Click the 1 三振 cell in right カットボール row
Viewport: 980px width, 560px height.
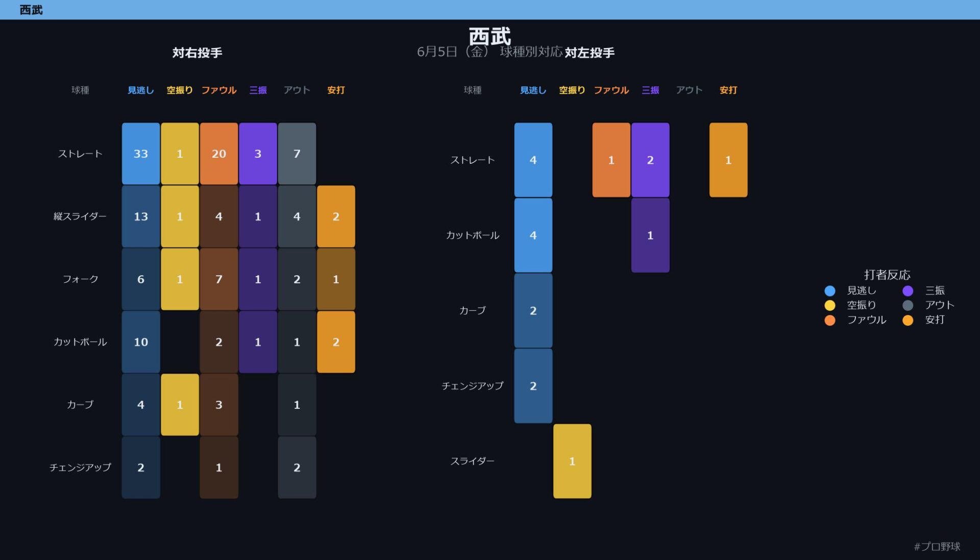(650, 235)
